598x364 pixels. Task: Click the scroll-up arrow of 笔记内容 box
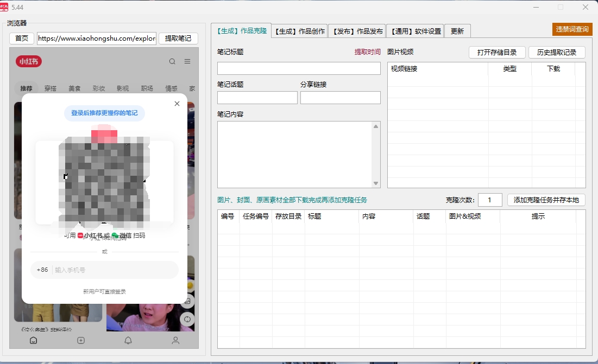376,126
